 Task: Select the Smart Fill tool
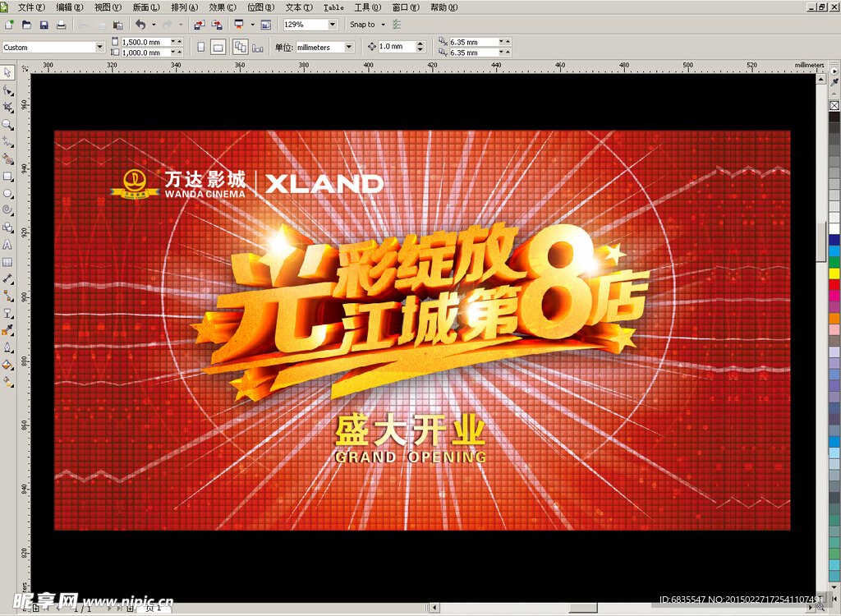tap(7, 159)
